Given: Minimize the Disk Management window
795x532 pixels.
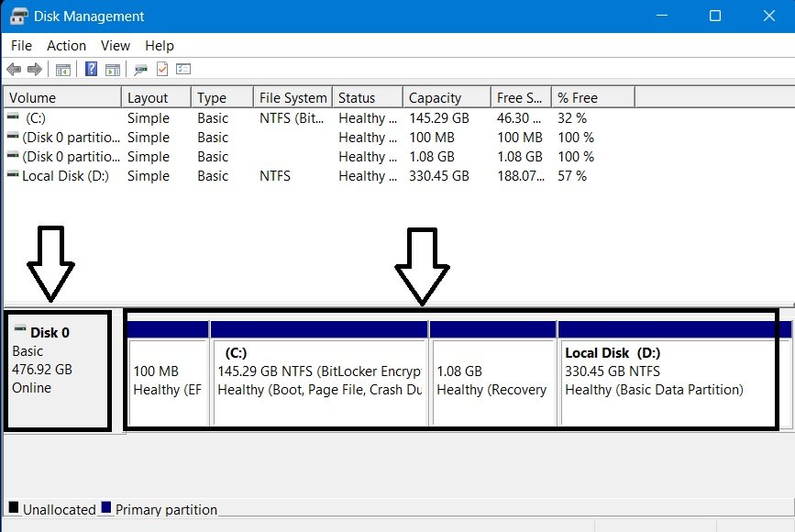Looking at the screenshot, I should [x=662, y=16].
